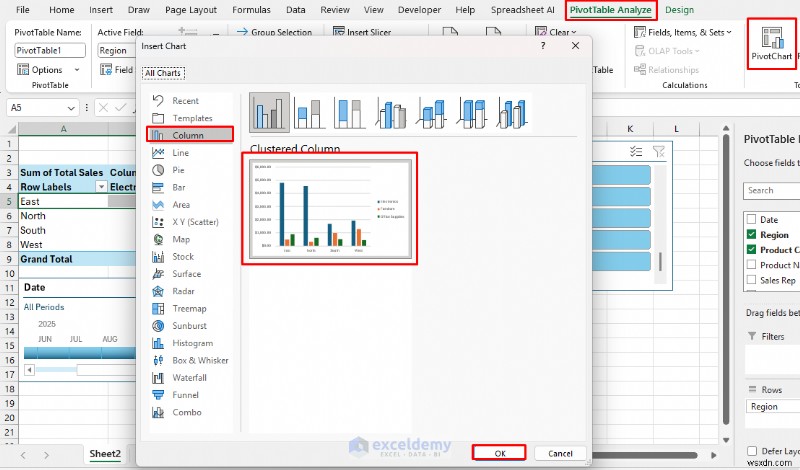Open the Page Layout tab

click(191, 10)
